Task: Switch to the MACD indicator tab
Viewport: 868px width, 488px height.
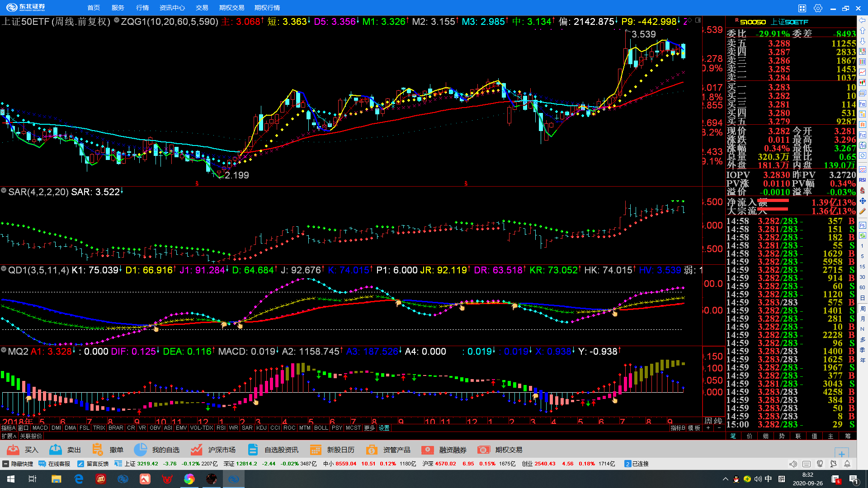Action: [40, 428]
